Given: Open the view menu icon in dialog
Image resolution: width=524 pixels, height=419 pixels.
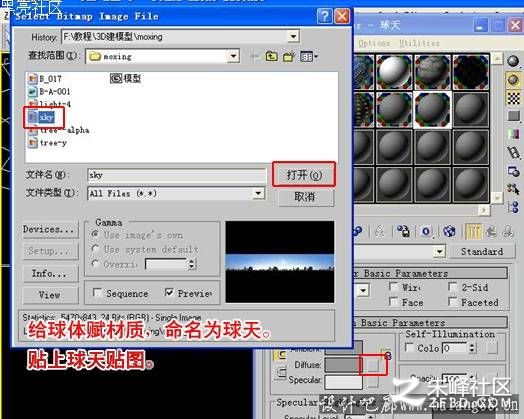Looking at the screenshot, I should point(308,56).
